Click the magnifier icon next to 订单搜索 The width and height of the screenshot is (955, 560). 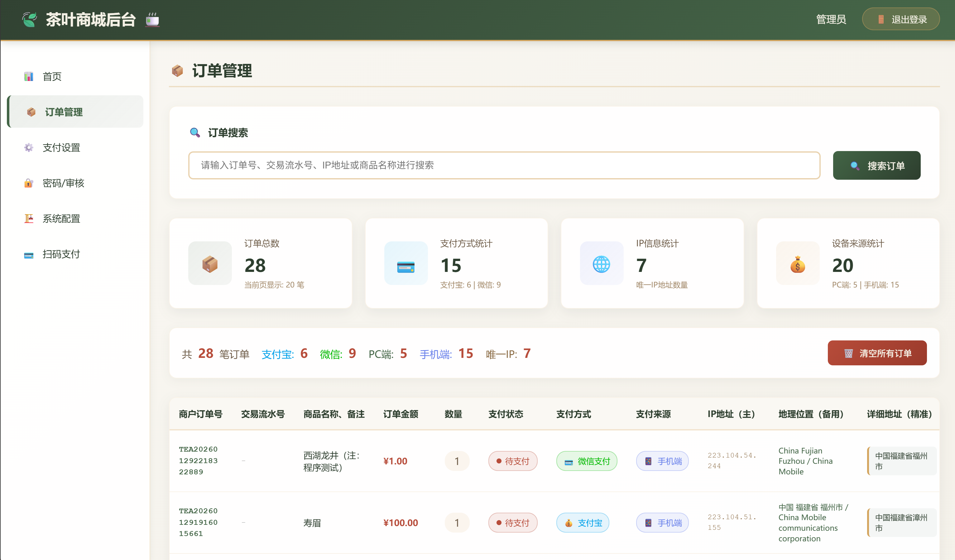[195, 132]
